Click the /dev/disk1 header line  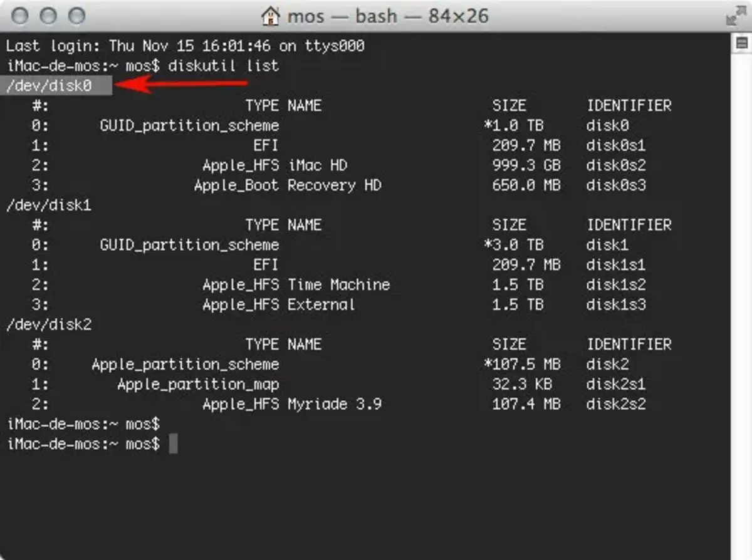(50, 205)
